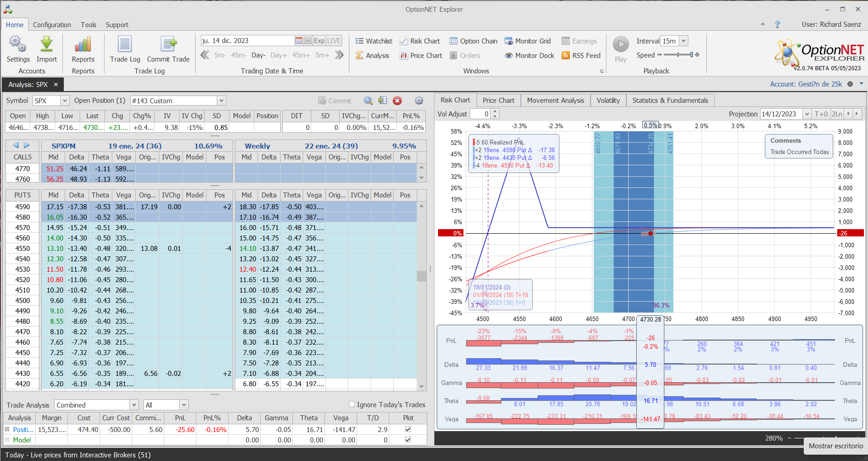Open the RSS Feed window
The width and height of the screenshot is (868, 461).
pyautogui.click(x=581, y=56)
